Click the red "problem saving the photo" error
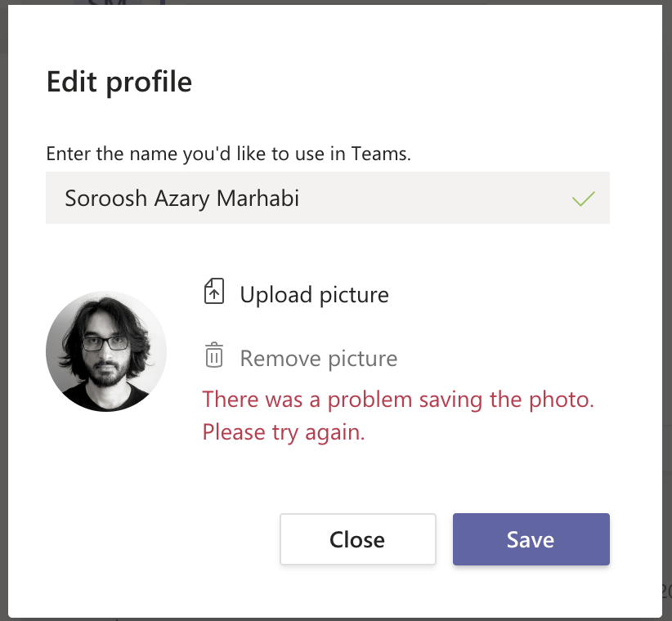 coord(398,400)
